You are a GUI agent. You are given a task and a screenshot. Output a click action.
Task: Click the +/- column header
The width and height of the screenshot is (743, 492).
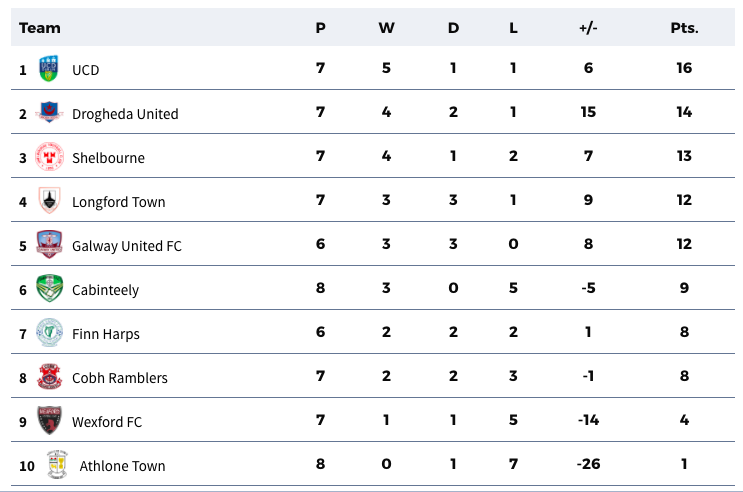588,28
